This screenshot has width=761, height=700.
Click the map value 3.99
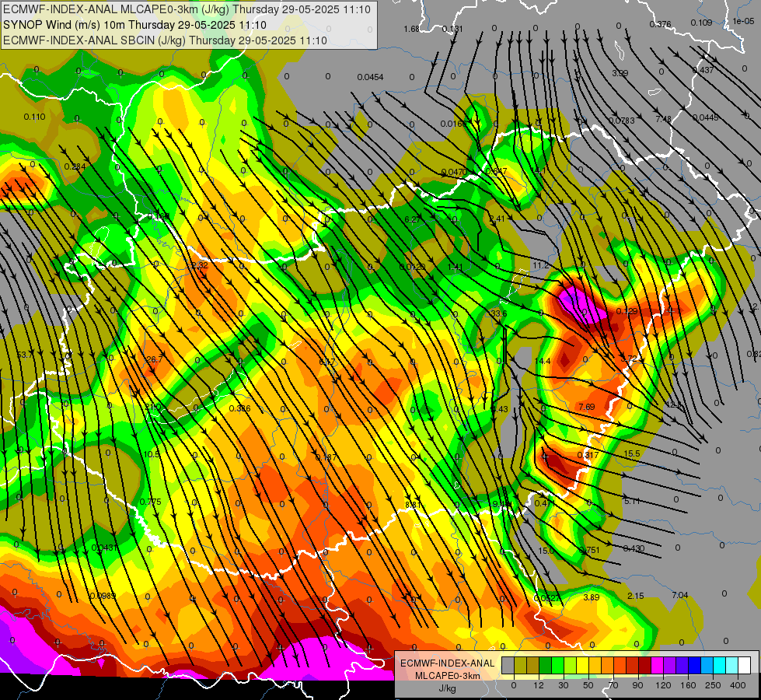coord(620,73)
